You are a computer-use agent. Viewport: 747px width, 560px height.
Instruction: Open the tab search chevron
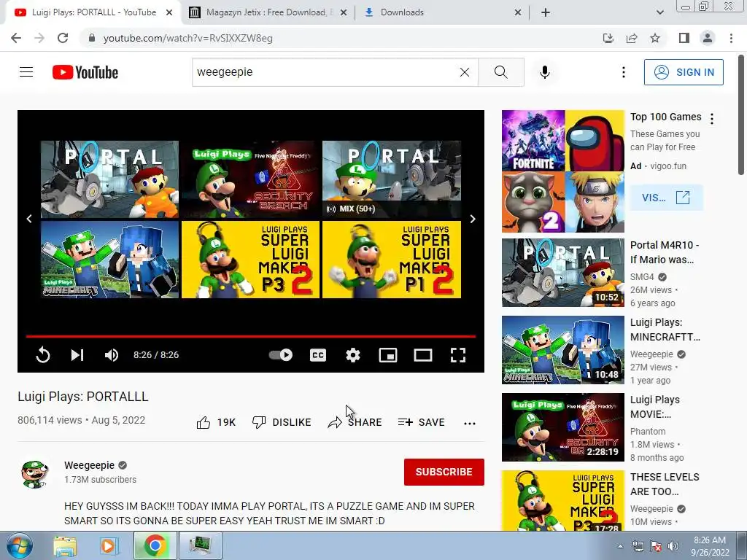[x=659, y=13]
